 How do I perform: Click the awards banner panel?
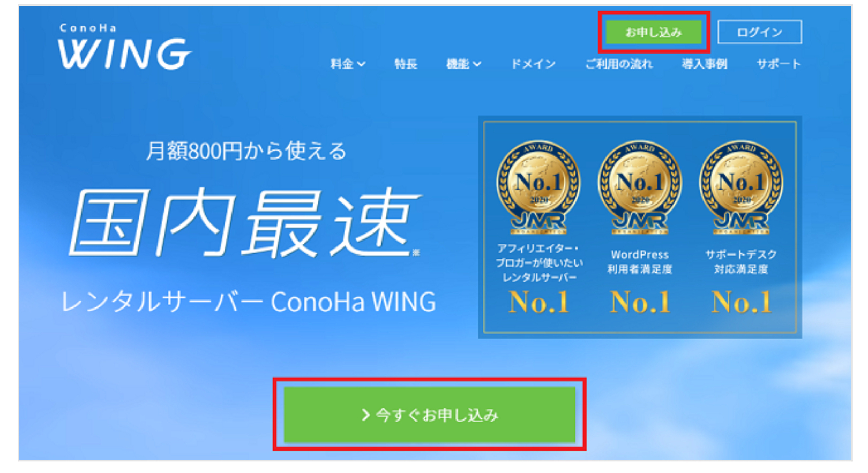pyautogui.click(x=640, y=227)
